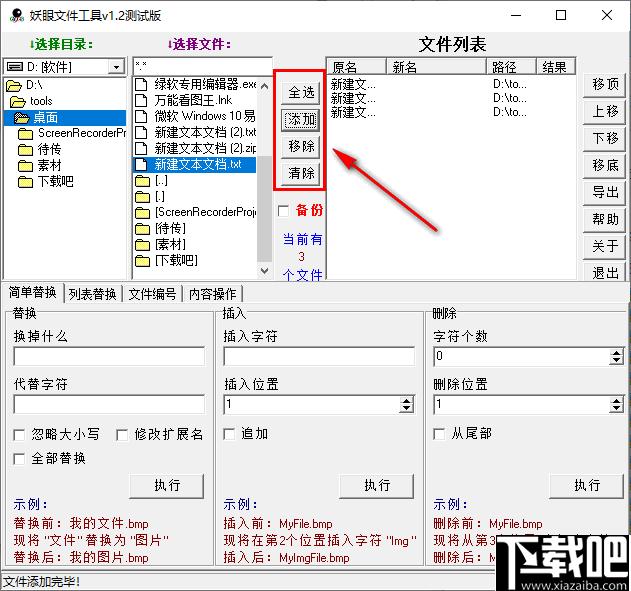Open [ScreenRecorderProj folder in file list
The width and height of the screenshot is (631, 591).
tap(195, 212)
